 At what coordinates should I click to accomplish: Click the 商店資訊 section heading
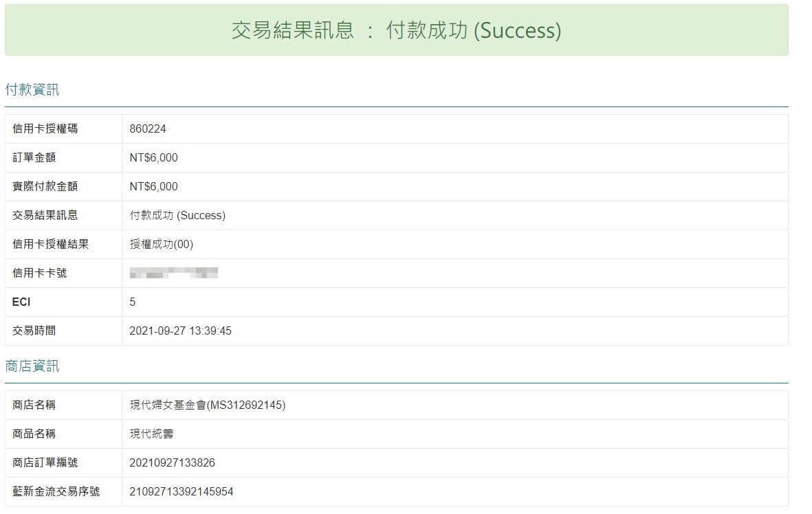pyautogui.click(x=32, y=366)
